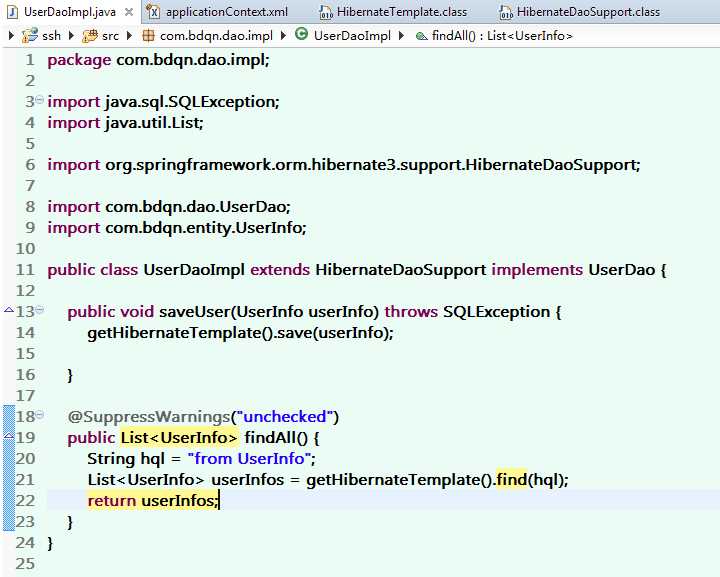Select src in the breadcrumb

tap(110, 35)
